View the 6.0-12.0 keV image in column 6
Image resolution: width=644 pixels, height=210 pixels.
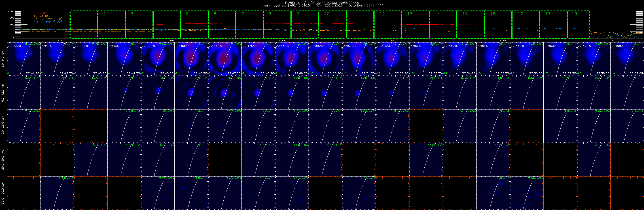191,92
